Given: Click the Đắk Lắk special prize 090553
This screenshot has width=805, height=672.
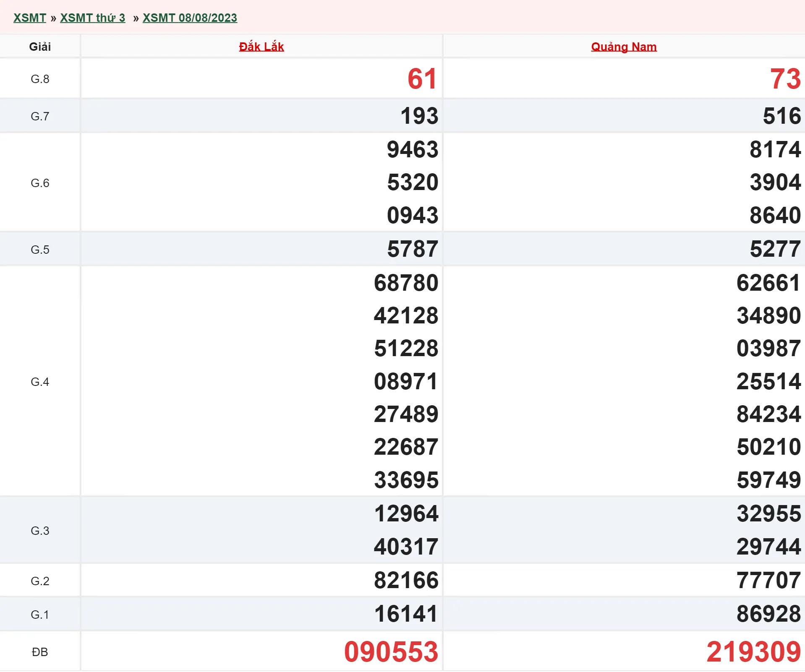Looking at the screenshot, I should tap(391, 652).
